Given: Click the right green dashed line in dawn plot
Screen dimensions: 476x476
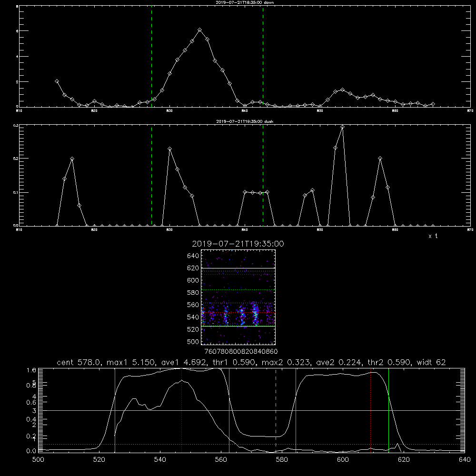Looking at the screenshot, I should pyautogui.click(x=263, y=56).
